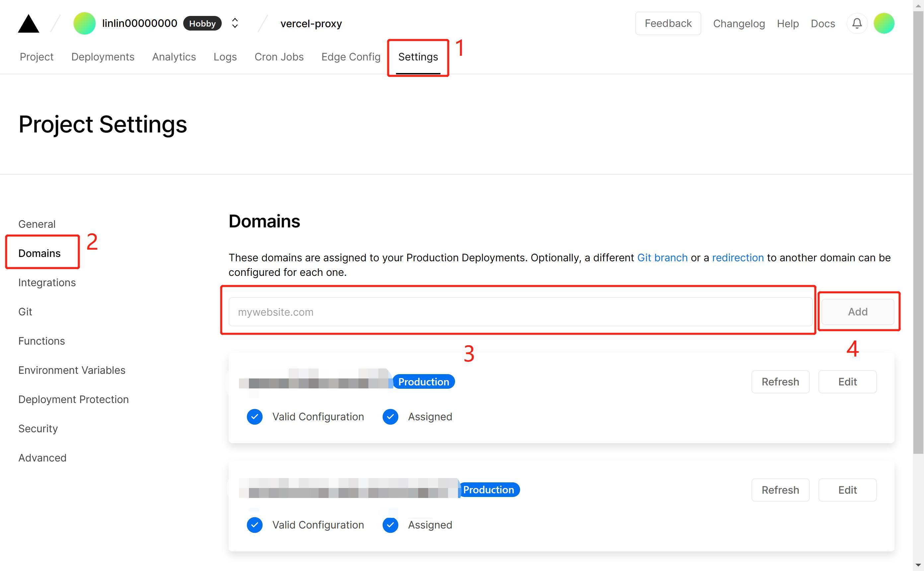Refresh the first production domain
Image resolution: width=924 pixels, height=571 pixels.
tap(780, 382)
